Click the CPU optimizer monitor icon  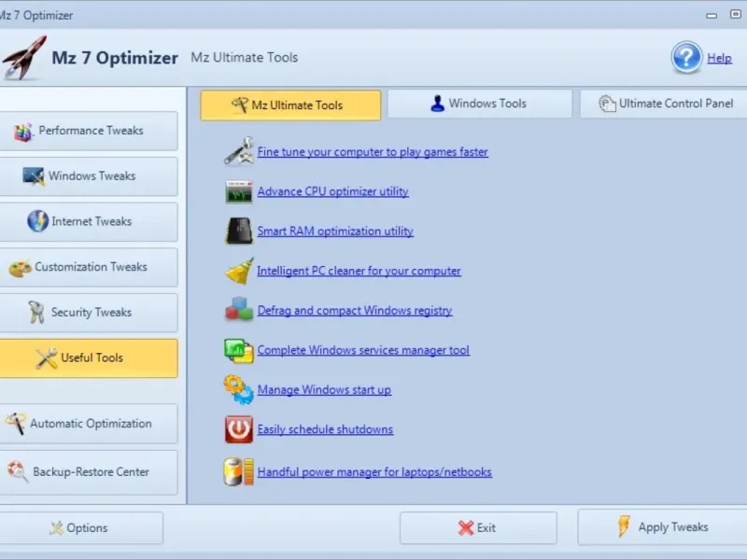pos(239,191)
